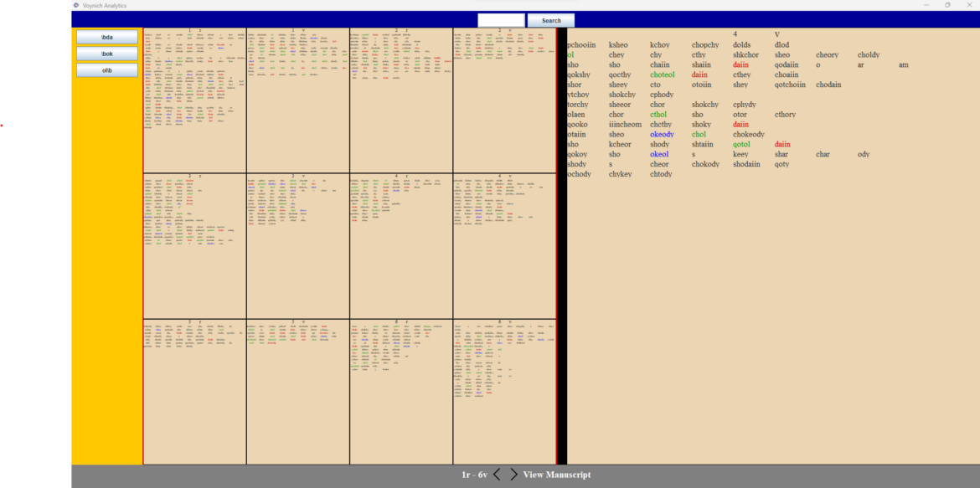Click the word qodaiin
Viewport: 980px width, 488px height.
point(787,65)
